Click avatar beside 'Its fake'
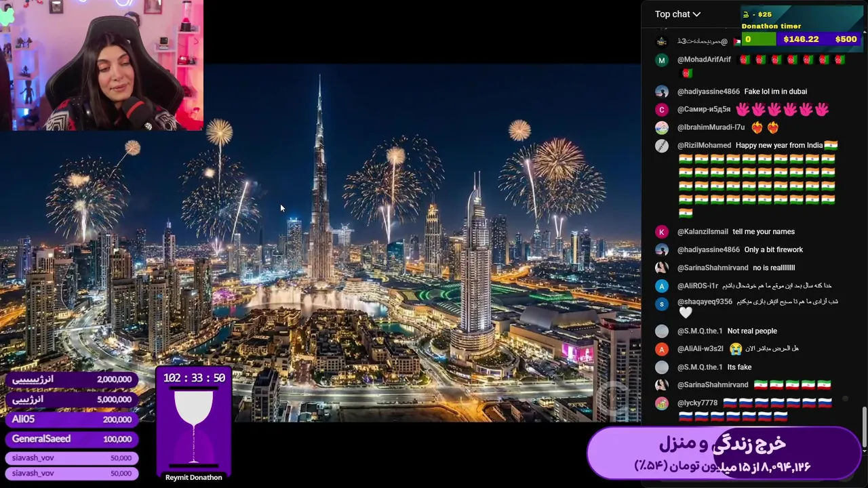Viewport: 868px width, 488px height. tap(662, 367)
